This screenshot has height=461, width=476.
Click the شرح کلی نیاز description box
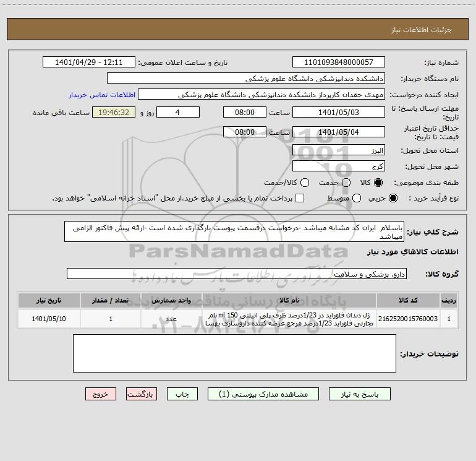[x=234, y=231]
